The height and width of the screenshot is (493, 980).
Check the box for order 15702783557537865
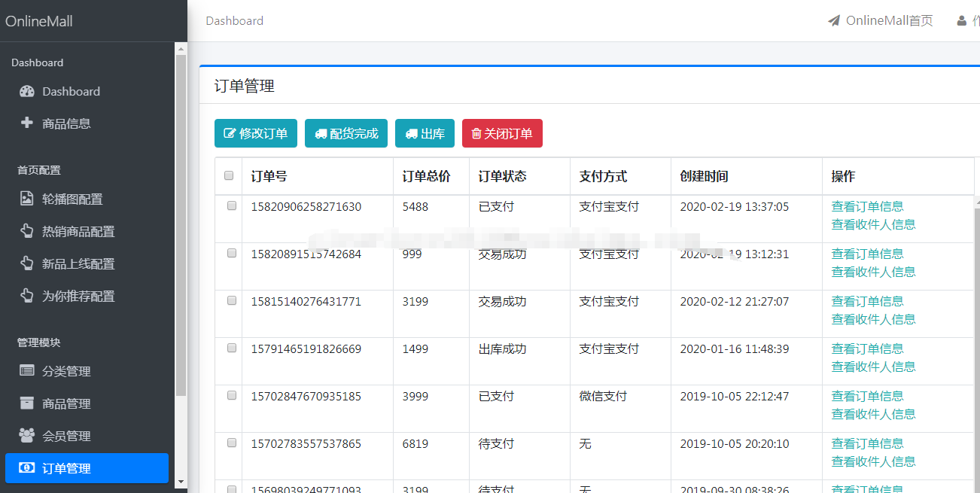232,443
